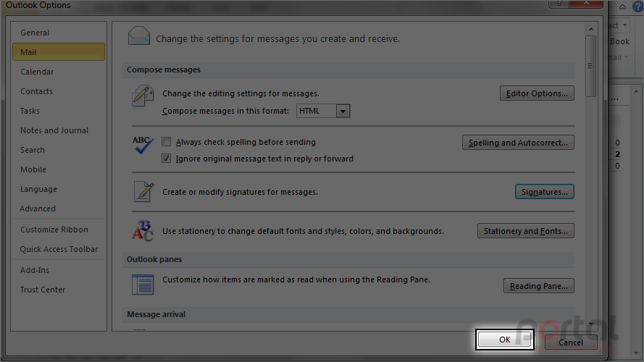Open the Advanced options category

coord(59,209)
